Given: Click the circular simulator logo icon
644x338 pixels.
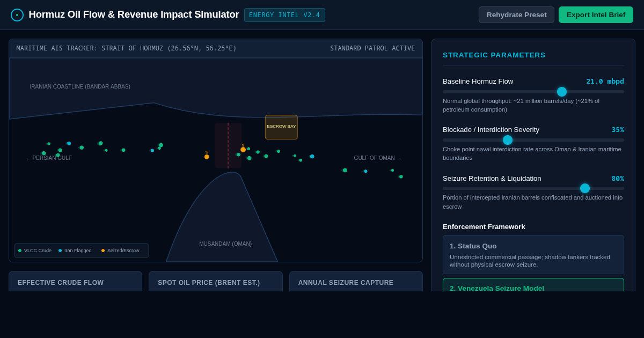Looking at the screenshot, I should (x=17, y=15).
